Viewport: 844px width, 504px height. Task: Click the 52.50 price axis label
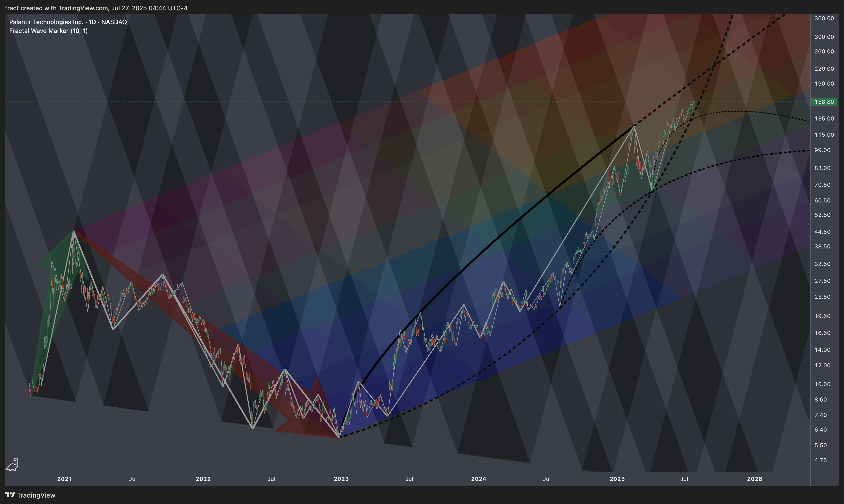pos(822,215)
